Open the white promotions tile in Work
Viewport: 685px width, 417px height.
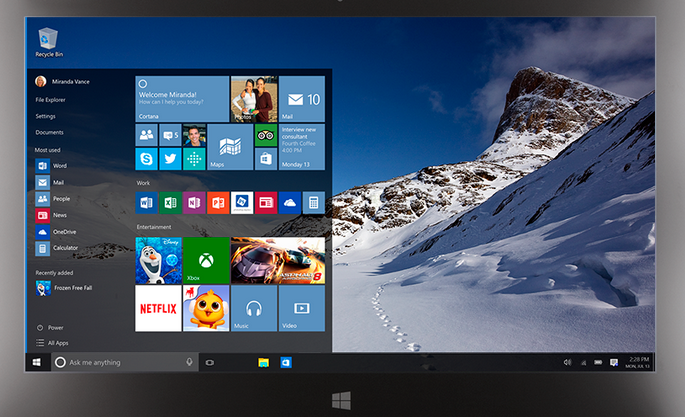point(242,203)
